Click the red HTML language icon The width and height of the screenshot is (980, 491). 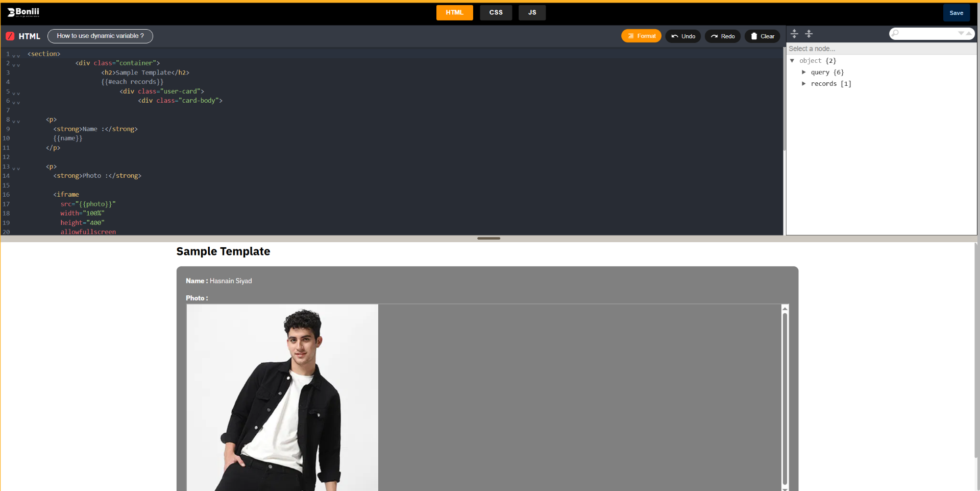click(x=10, y=36)
